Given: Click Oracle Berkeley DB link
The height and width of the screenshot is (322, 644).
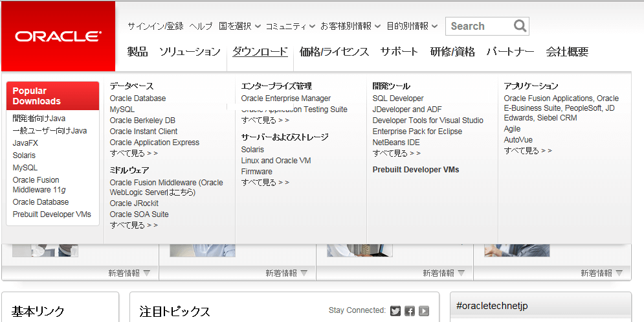Looking at the screenshot, I should click(142, 121).
